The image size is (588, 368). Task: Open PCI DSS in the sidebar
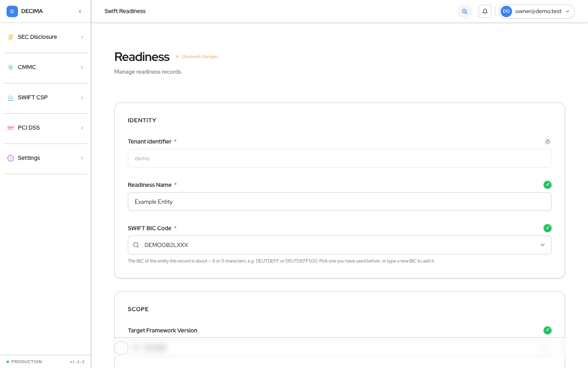46,128
